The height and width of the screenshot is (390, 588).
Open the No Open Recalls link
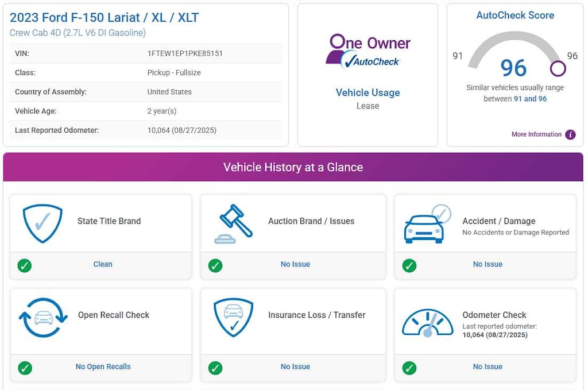103,366
